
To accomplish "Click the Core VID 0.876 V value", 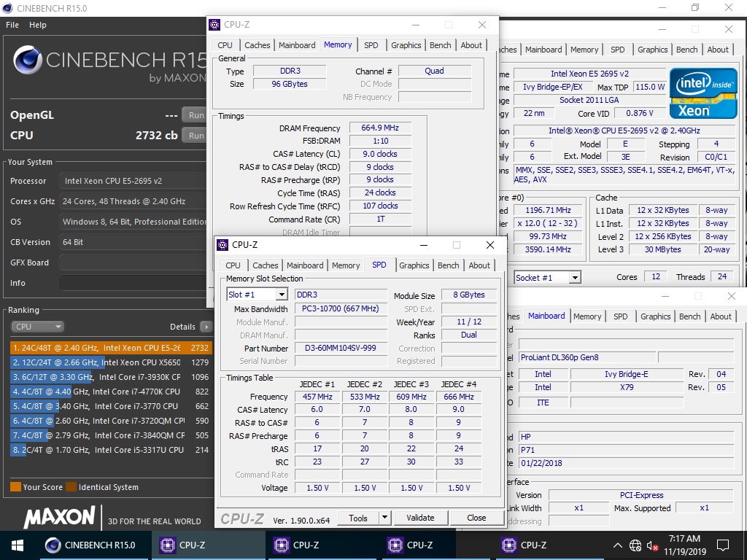I will pos(639,113).
